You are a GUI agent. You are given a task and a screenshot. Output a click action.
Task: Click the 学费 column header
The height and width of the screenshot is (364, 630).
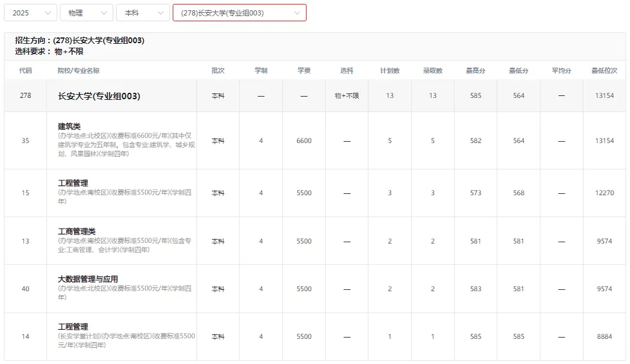304,71
